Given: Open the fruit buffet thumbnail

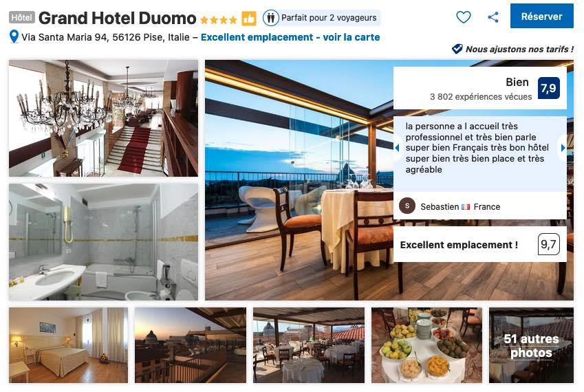Looking at the screenshot, I should pos(427,345).
